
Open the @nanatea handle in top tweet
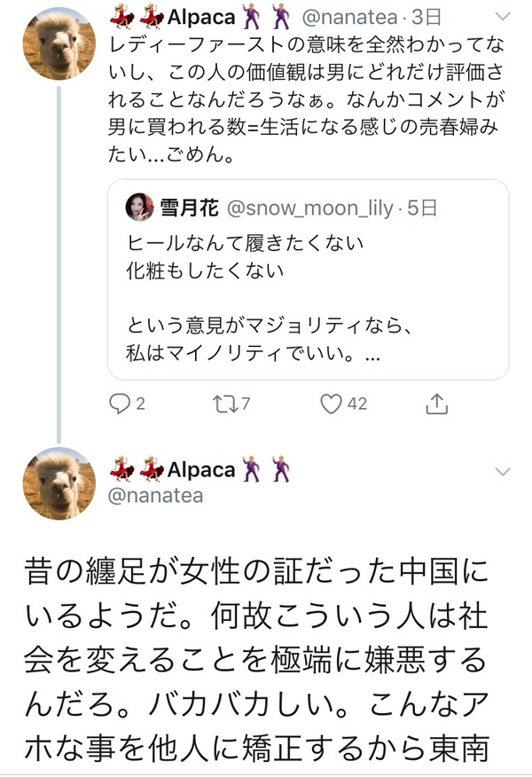[x=349, y=18]
